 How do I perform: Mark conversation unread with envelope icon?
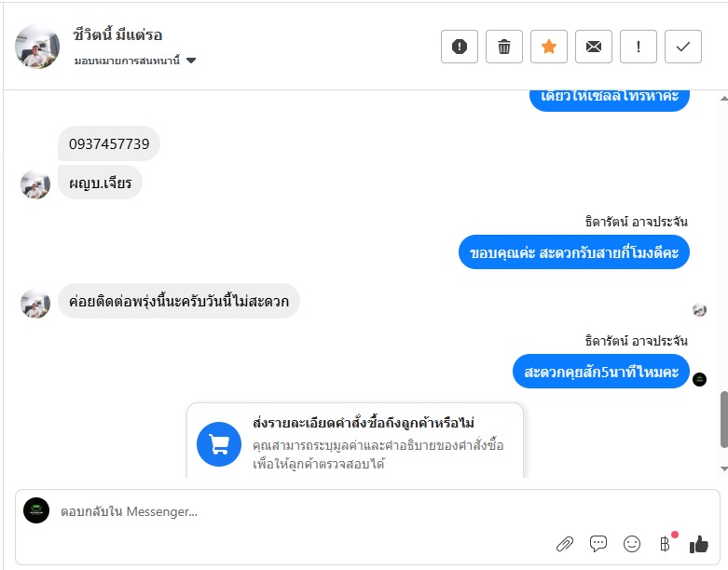(594, 47)
